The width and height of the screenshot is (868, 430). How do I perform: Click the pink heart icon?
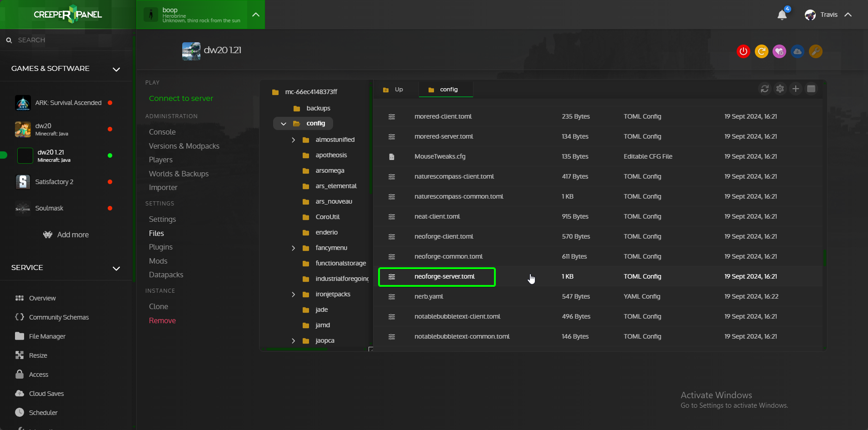[779, 51]
